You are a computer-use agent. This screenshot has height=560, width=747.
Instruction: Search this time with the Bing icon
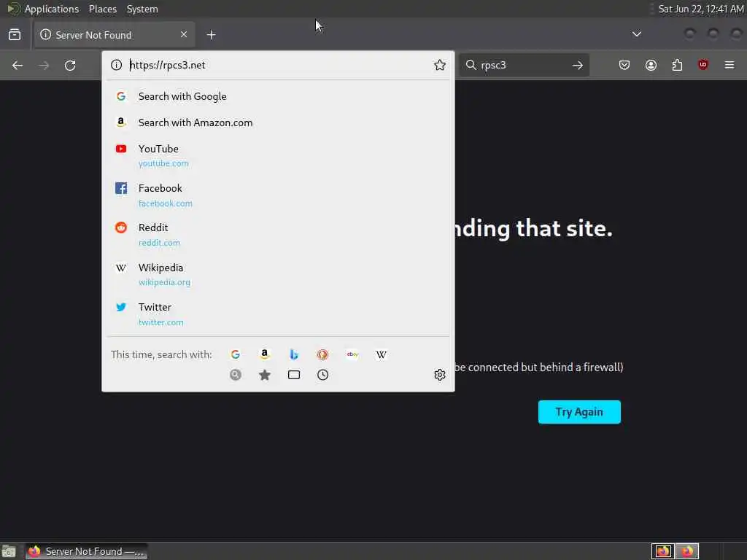click(x=294, y=354)
